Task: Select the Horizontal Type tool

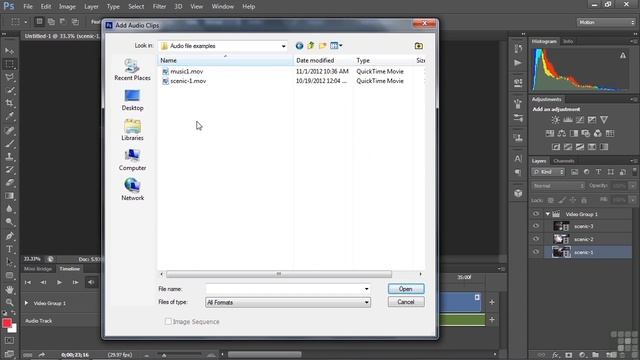Action: (x=9, y=249)
